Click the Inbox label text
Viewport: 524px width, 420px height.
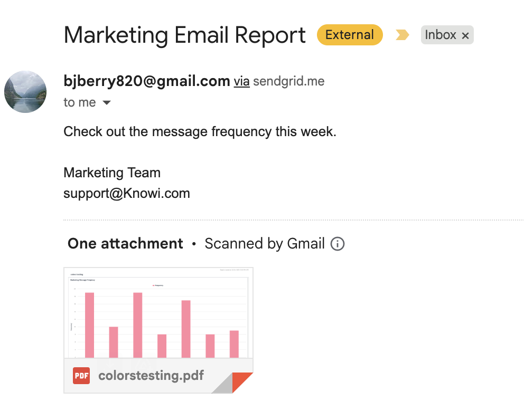(441, 35)
